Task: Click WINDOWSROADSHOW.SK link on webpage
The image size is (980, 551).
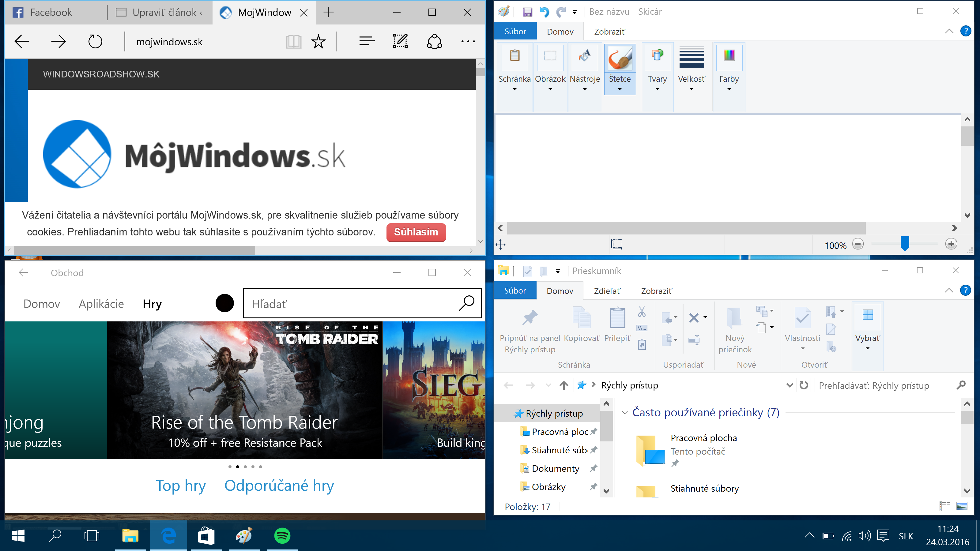Action: coord(101,74)
